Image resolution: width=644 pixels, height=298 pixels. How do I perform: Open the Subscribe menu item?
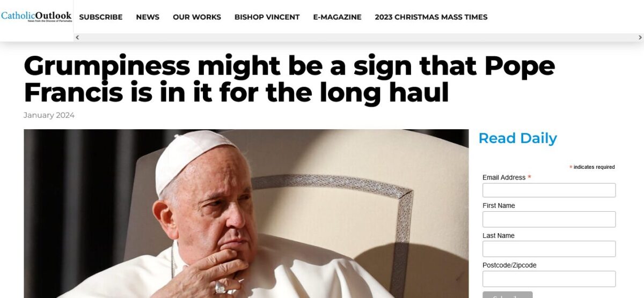(101, 17)
